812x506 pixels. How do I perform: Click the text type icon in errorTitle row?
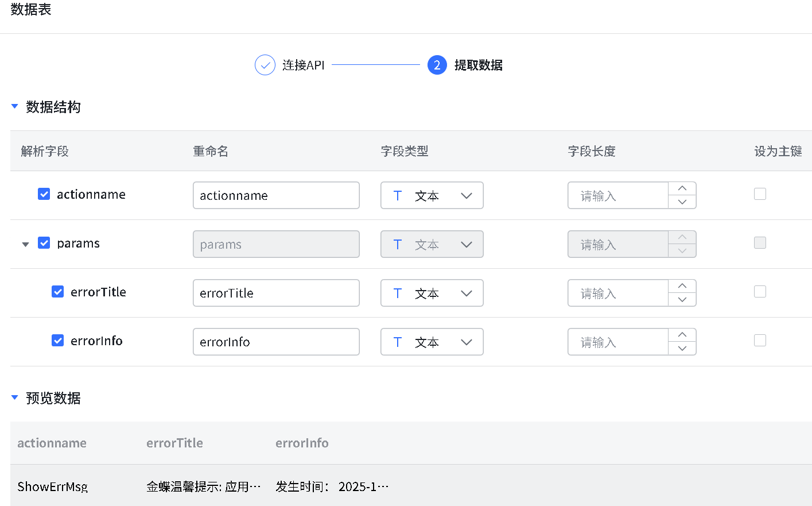(x=397, y=293)
